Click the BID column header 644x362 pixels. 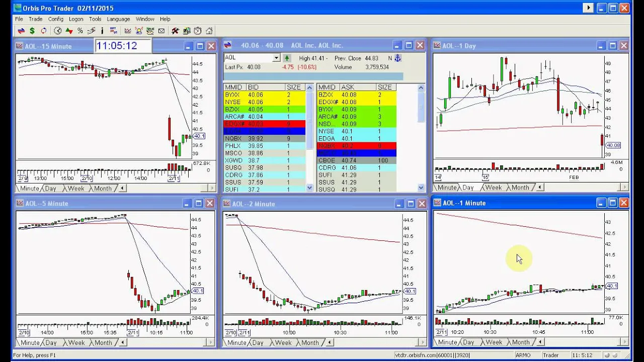point(265,87)
